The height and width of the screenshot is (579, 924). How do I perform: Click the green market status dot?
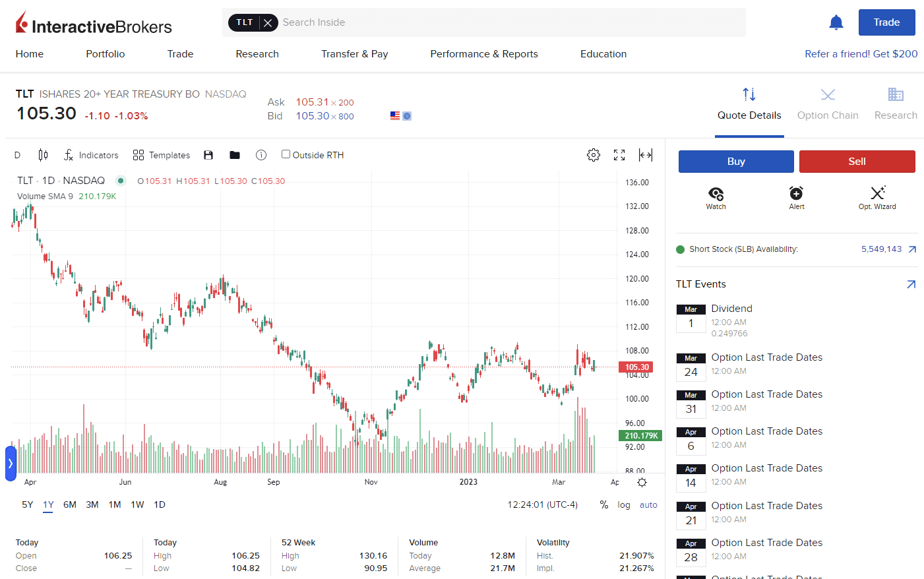121,181
